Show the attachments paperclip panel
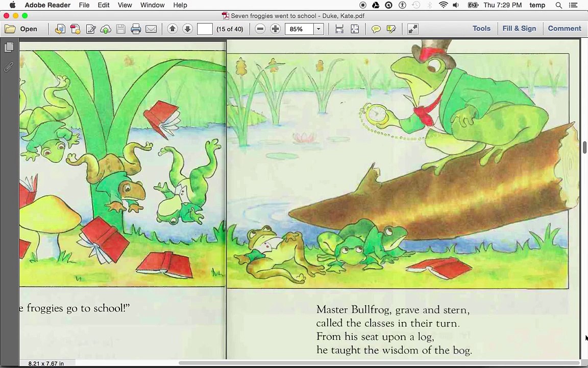The height and width of the screenshot is (368, 588). (9, 67)
